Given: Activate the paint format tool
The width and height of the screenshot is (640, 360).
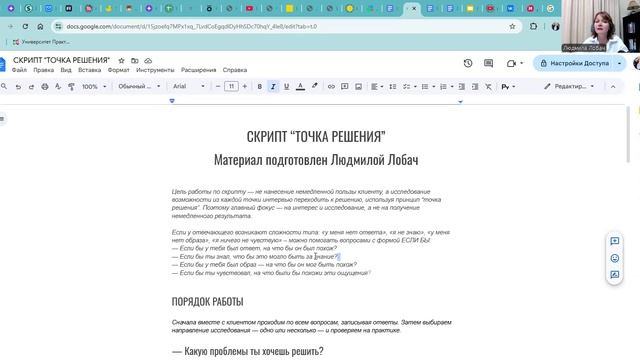Looking at the screenshot, I should pos(71,87).
